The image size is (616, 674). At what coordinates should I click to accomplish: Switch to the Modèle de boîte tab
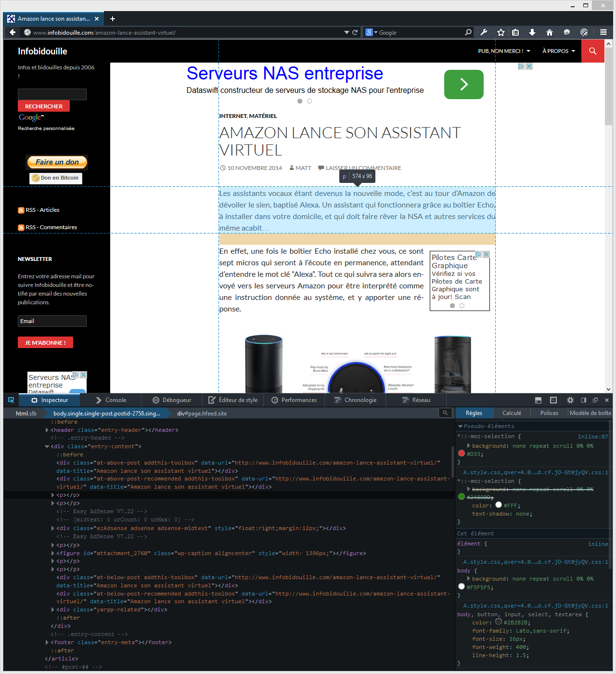coord(590,413)
